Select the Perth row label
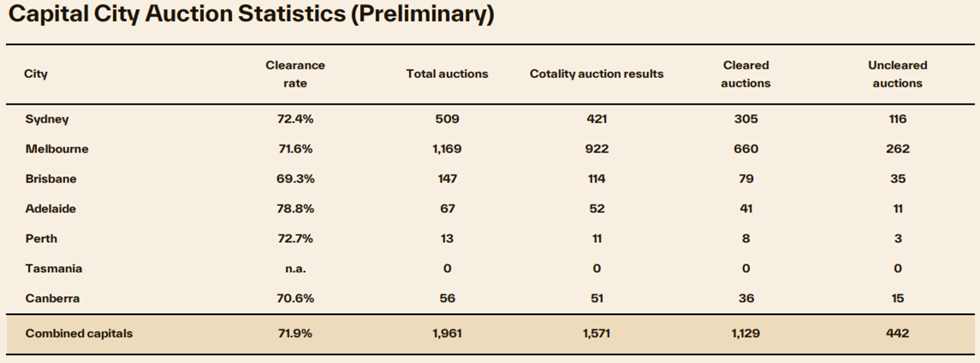The image size is (980, 363). 41,239
